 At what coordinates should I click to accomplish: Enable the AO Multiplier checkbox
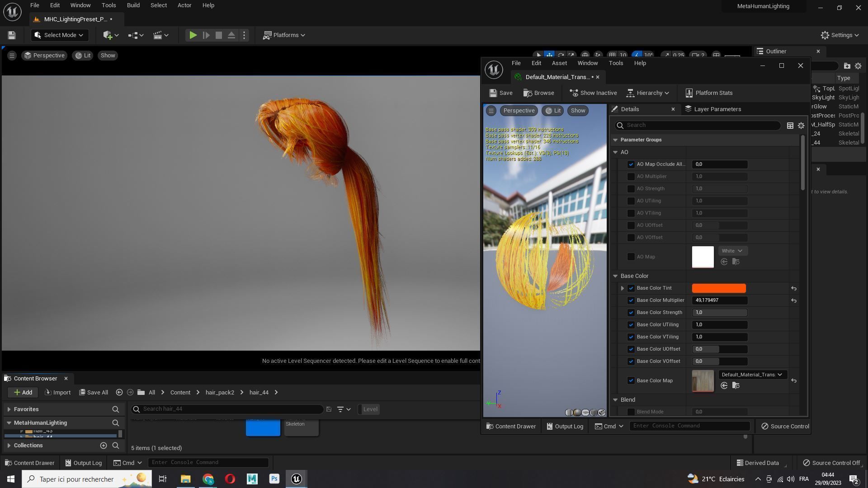click(631, 177)
